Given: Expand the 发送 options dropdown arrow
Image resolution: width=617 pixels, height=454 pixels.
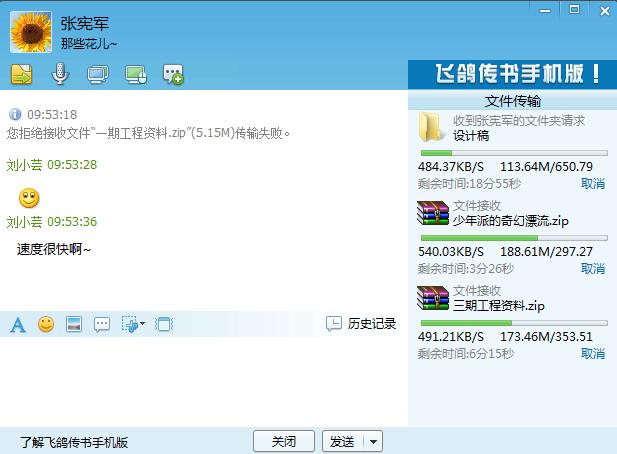Looking at the screenshot, I should pos(373,441).
